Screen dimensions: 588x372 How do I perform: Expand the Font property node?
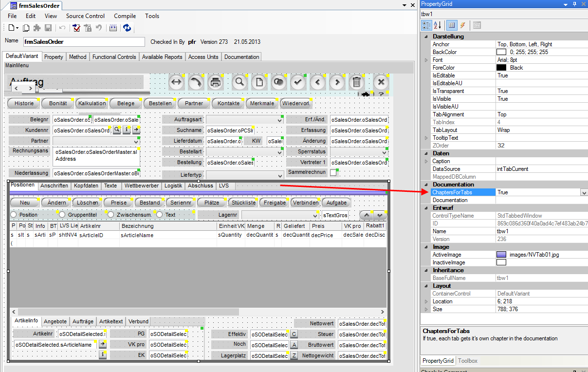426,60
